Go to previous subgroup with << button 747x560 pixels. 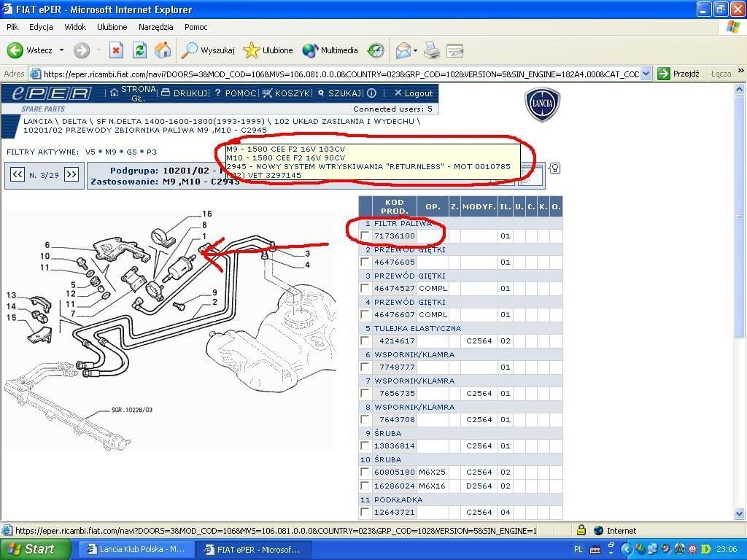(18, 174)
